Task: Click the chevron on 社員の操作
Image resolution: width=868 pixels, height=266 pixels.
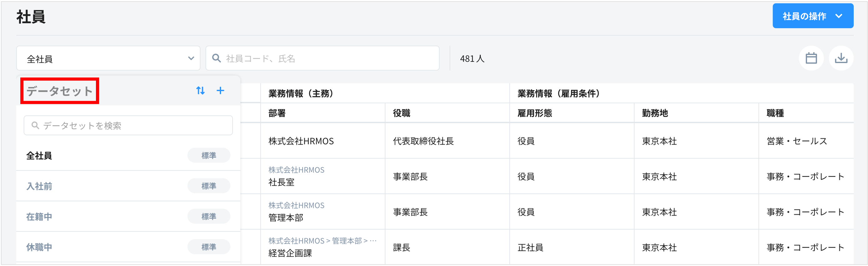Action: coord(839,16)
